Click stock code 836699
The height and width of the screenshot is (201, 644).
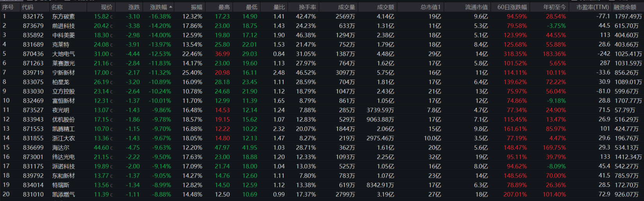(x=33, y=148)
